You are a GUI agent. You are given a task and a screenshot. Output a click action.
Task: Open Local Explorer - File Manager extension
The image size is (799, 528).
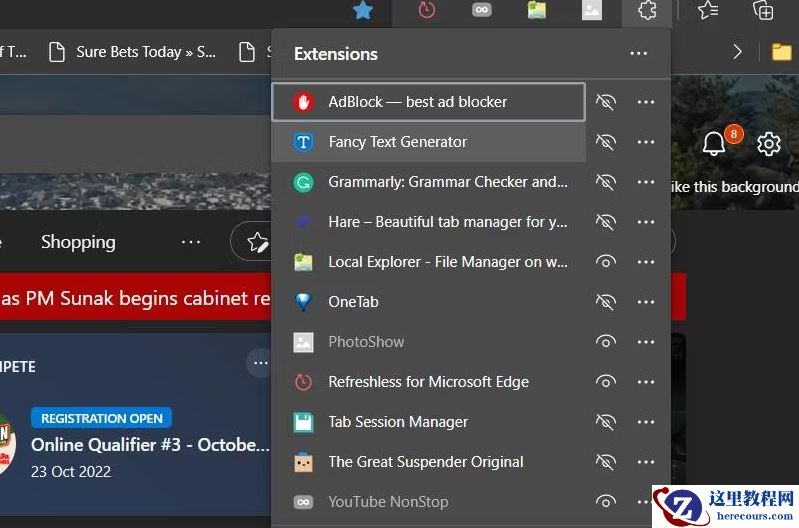[429, 262]
